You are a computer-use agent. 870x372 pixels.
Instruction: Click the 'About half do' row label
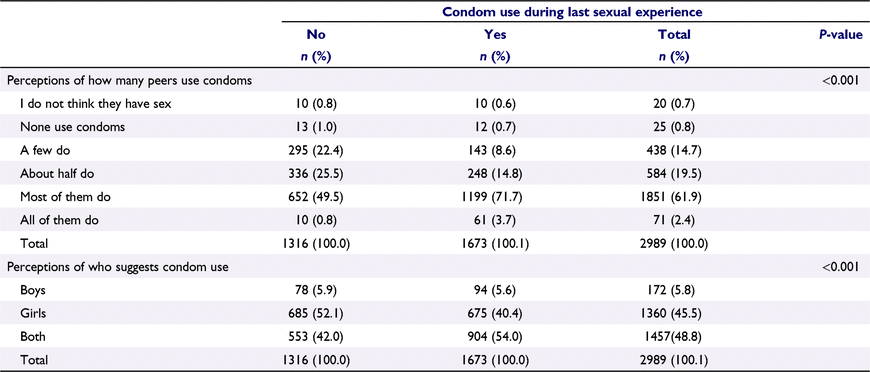(x=57, y=173)
